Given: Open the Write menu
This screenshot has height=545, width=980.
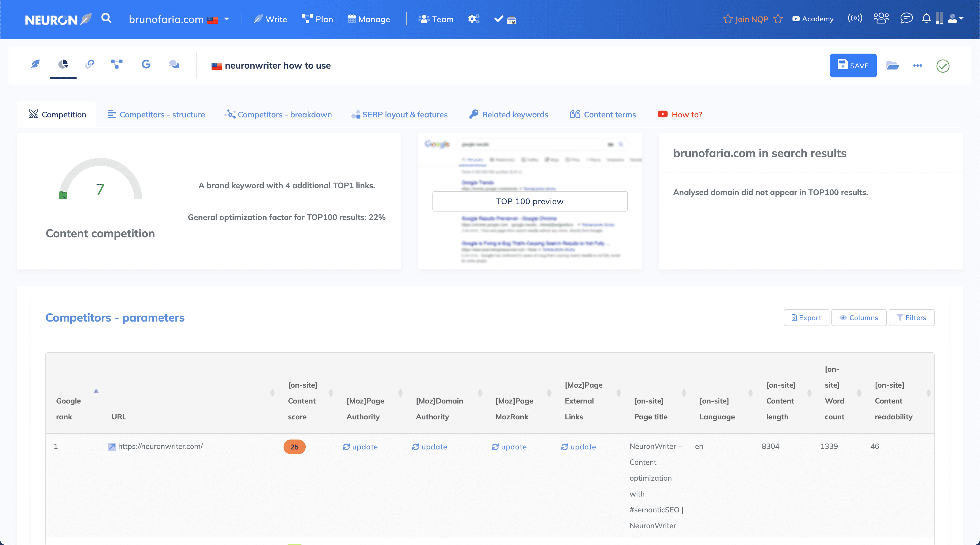Looking at the screenshot, I should (271, 19).
